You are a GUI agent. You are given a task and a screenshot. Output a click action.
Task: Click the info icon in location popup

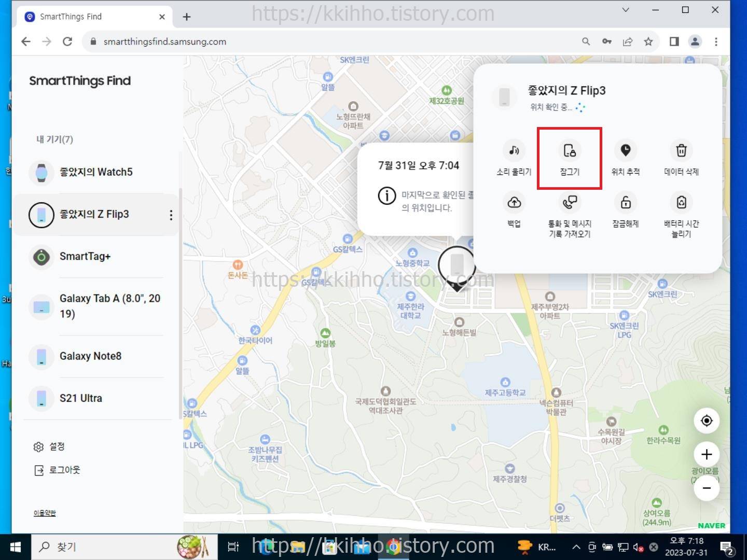(x=387, y=195)
